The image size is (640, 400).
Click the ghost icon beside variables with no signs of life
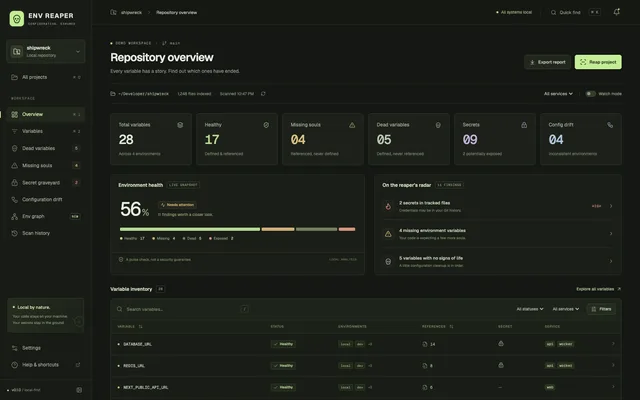(x=388, y=262)
